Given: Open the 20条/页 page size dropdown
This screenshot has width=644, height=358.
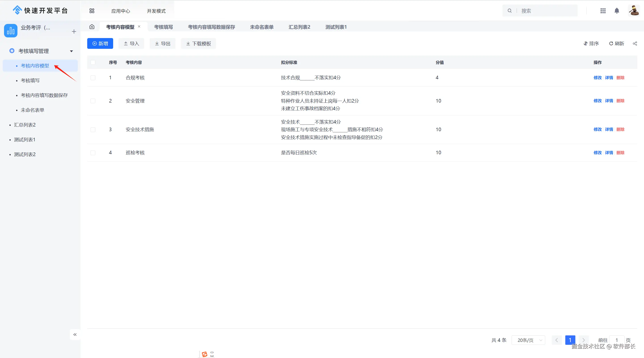Looking at the screenshot, I should coord(528,340).
